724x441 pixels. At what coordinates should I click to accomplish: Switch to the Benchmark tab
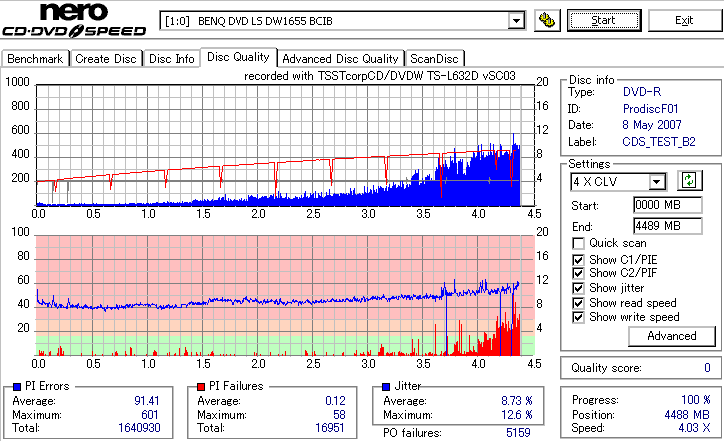point(35,59)
